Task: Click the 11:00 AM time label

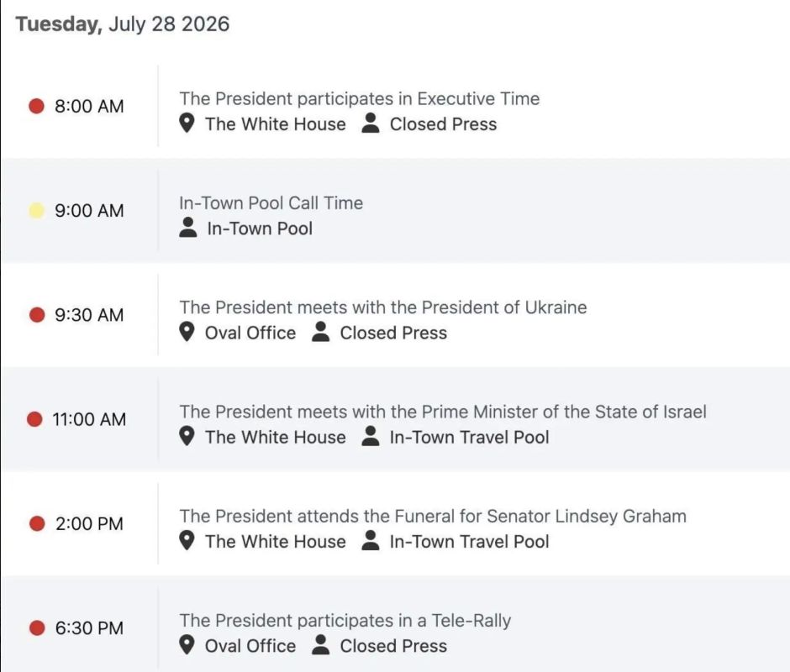Action: (x=89, y=419)
